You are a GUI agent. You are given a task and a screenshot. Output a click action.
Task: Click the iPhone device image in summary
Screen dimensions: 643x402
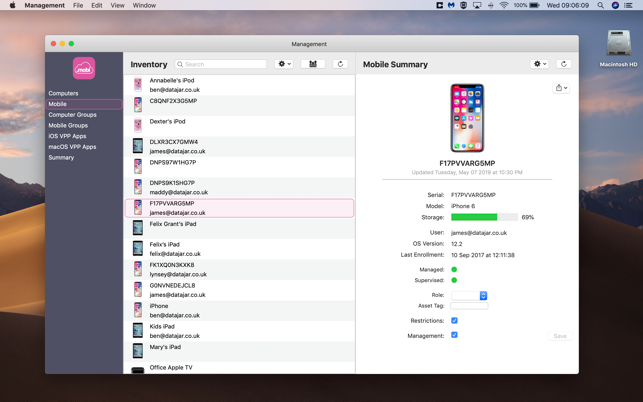click(x=467, y=118)
